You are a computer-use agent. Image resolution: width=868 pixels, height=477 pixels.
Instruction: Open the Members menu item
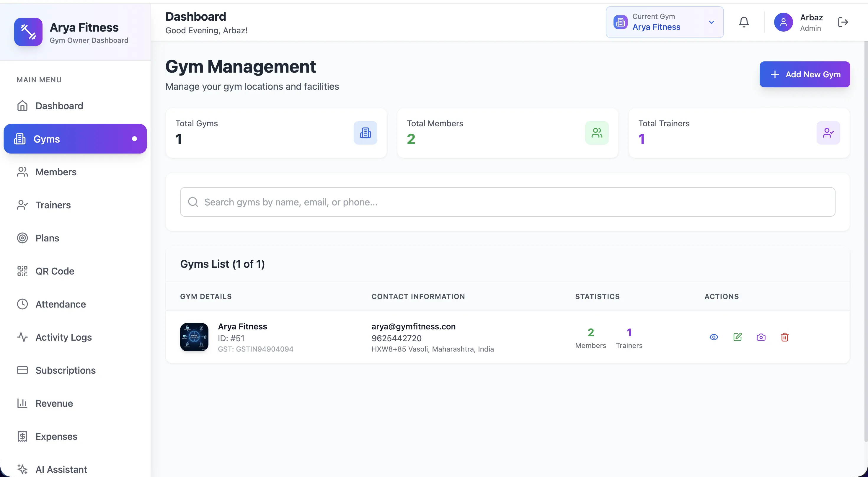[x=56, y=172]
